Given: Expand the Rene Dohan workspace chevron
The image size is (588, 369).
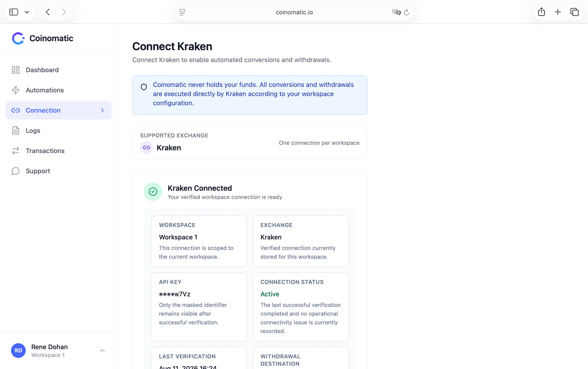Looking at the screenshot, I should click(102, 351).
